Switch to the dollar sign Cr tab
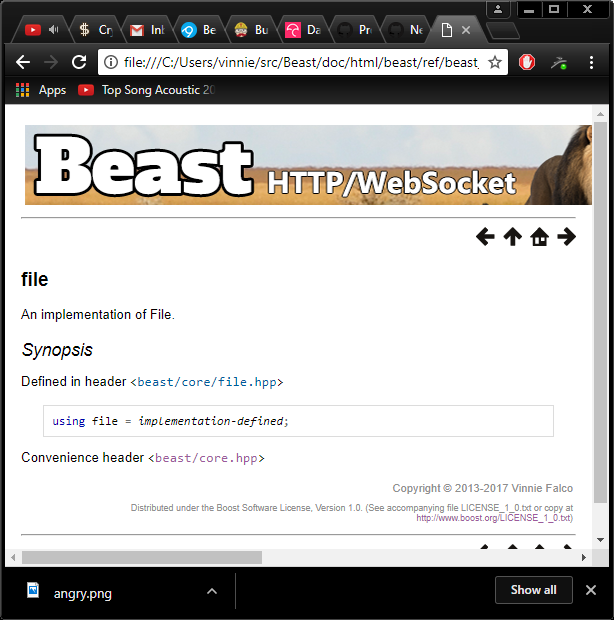The width and height of the screenshot is (614, 620). pos(95,30)
